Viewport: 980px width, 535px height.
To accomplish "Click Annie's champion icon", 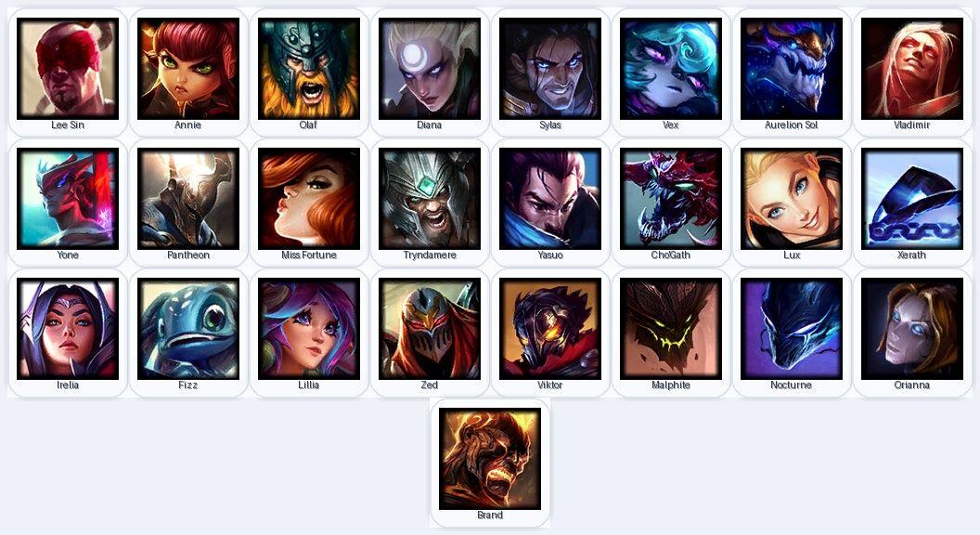I will pos(188,69).
